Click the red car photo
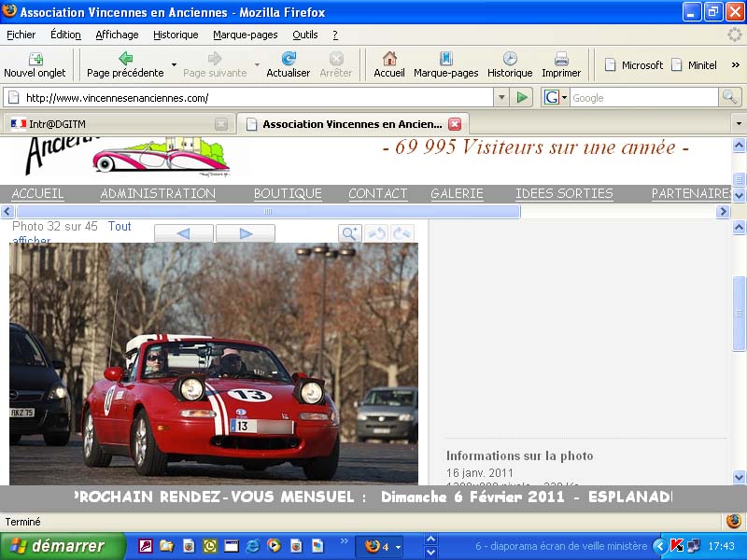 point(214,364)
